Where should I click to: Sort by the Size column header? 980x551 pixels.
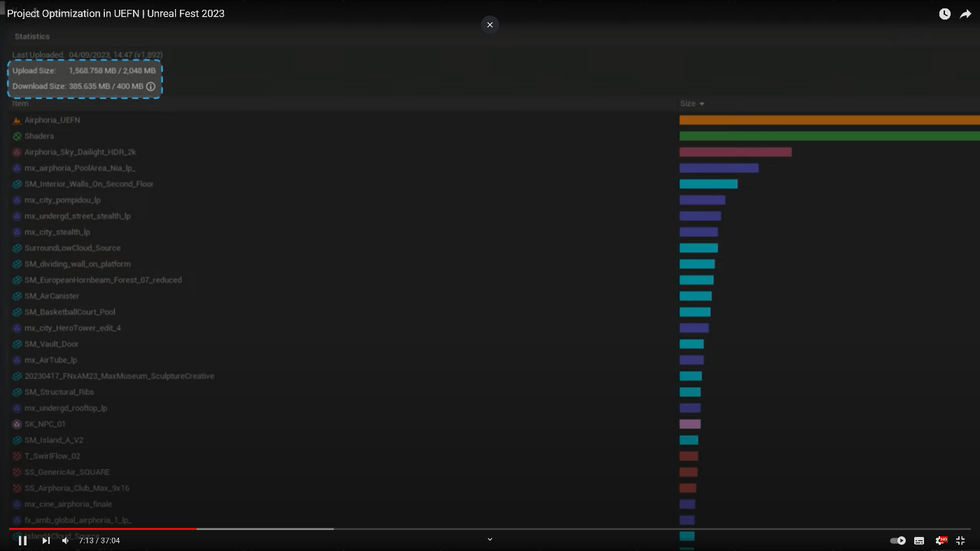692,104
